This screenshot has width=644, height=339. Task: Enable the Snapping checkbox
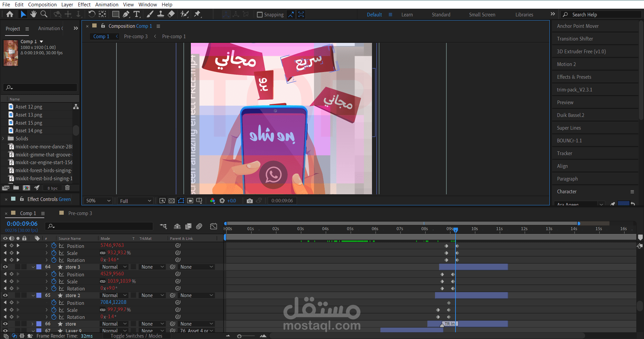pos(260,15)
